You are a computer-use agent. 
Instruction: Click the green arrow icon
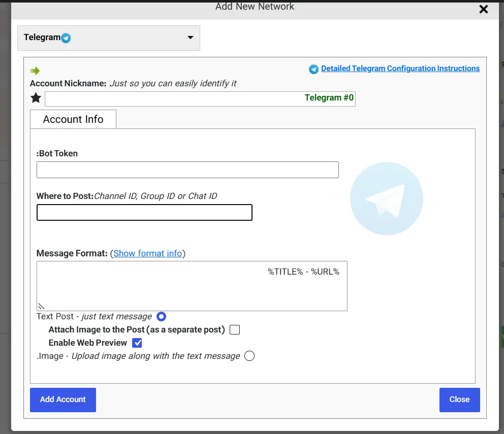pyautogui.click(x=35, y=71)
